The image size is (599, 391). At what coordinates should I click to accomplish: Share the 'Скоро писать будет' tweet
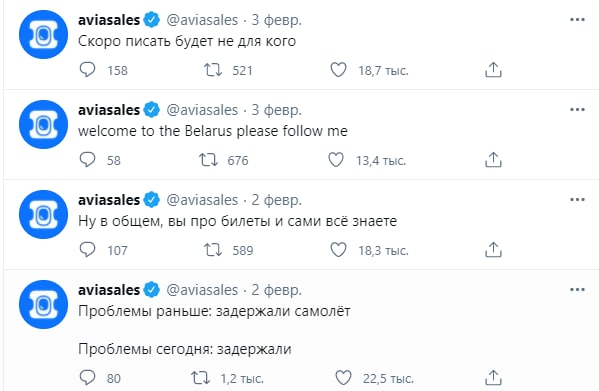click(493, 70)
